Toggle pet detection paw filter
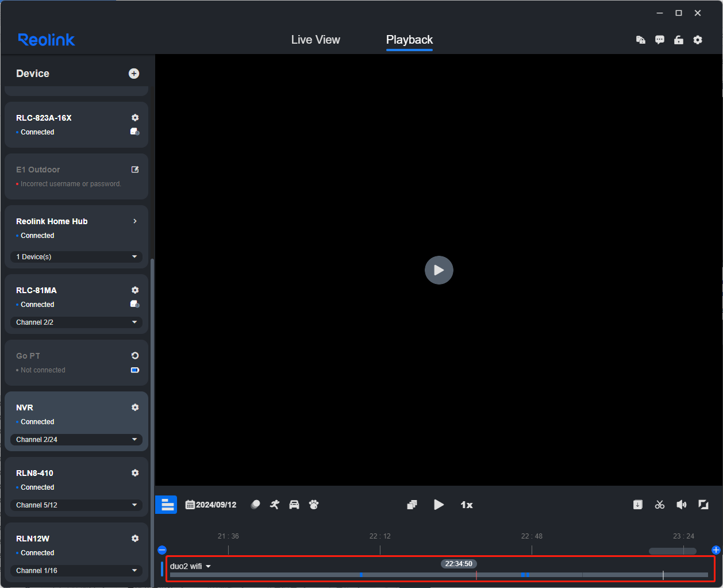 pyautogui.click(x=314, y=505)
